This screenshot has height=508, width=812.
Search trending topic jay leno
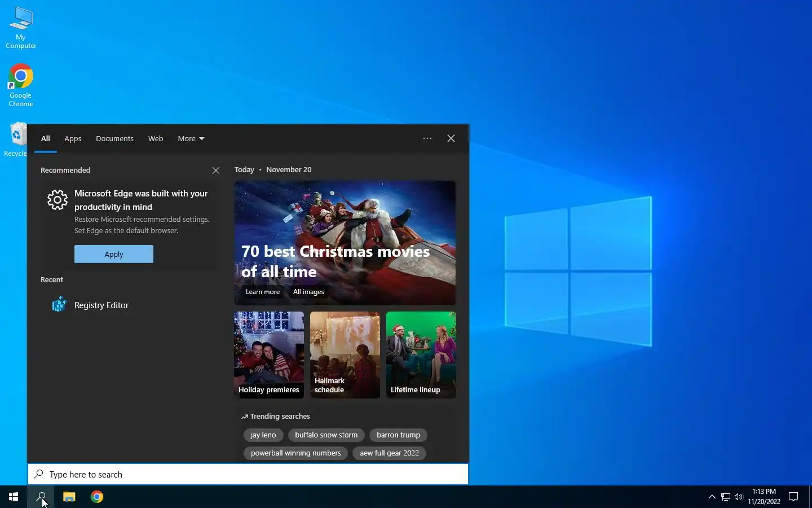[x=263, y=435]
